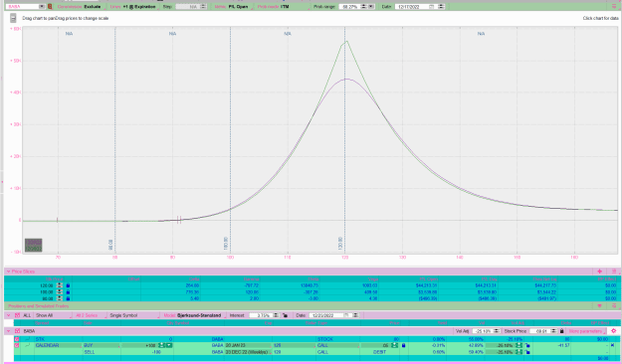The width and height of the screenshot is (622, 364).
Task: Click the top toolbar Date field
Action: 411,7
